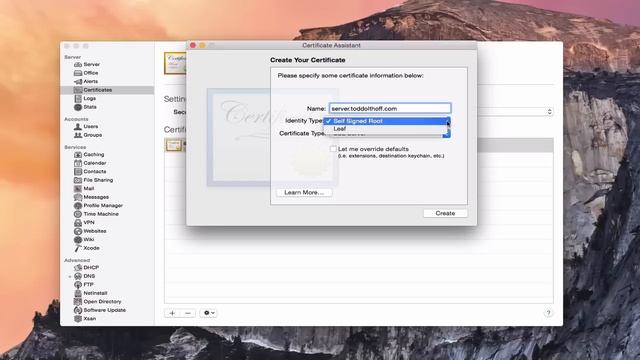640x360 pixels.
Task: Select the Users account icon
Action: tap(78, 127)
